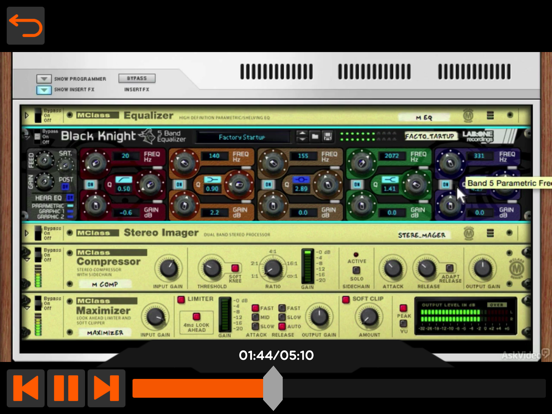
Task: Click the video progress slider handle
Action: [273, 388]
